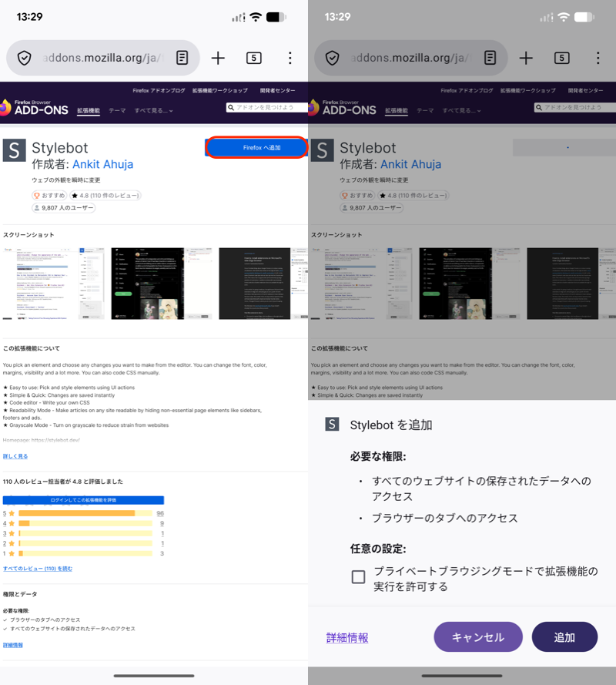Open a new tab with the plus icon

(x=218, y=58)
